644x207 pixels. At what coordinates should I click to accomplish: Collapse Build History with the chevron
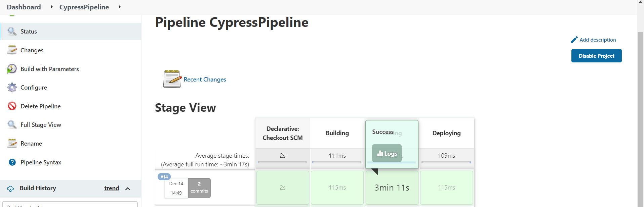pos(128,189)
